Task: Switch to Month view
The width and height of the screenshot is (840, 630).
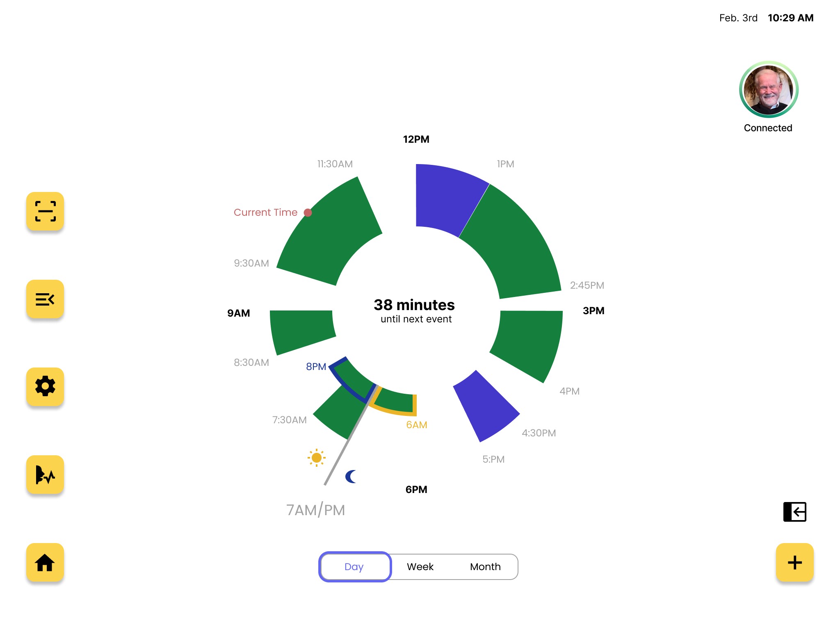Action: pos(485,566)
